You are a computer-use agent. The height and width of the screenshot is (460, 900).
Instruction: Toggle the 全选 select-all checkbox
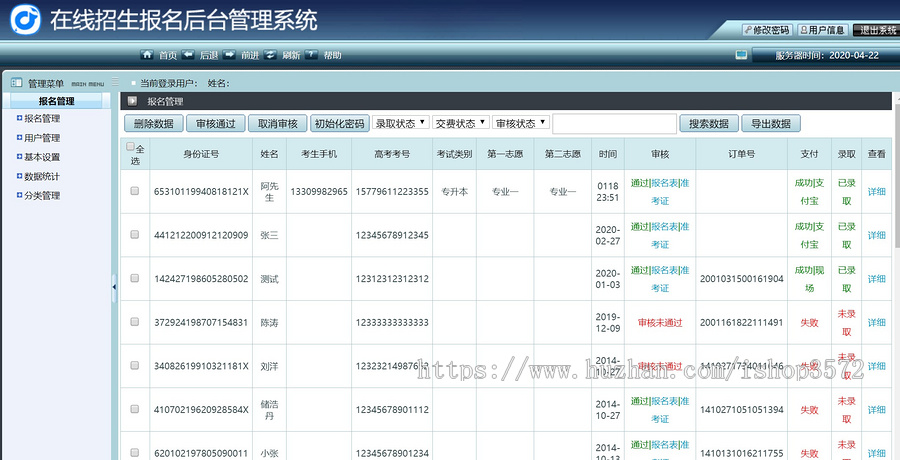pos(130,146)
